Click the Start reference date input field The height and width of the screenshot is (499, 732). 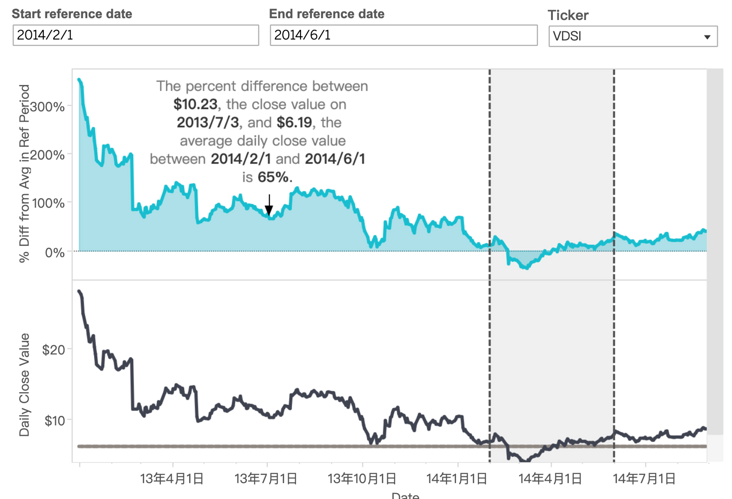135,35
